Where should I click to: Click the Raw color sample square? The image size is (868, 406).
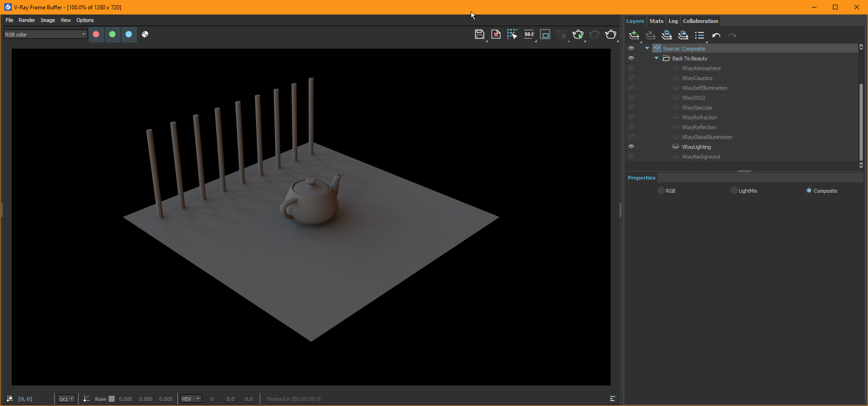[111, 399]
